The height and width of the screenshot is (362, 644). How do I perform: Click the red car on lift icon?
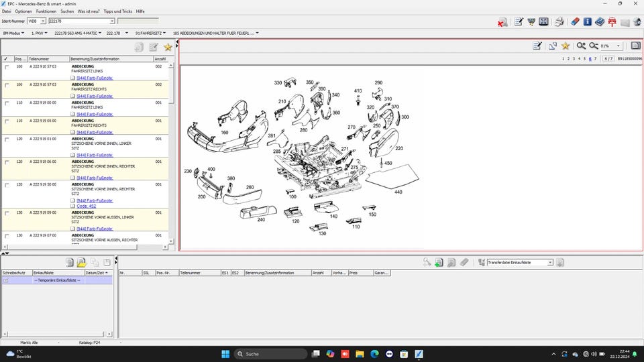612,21
